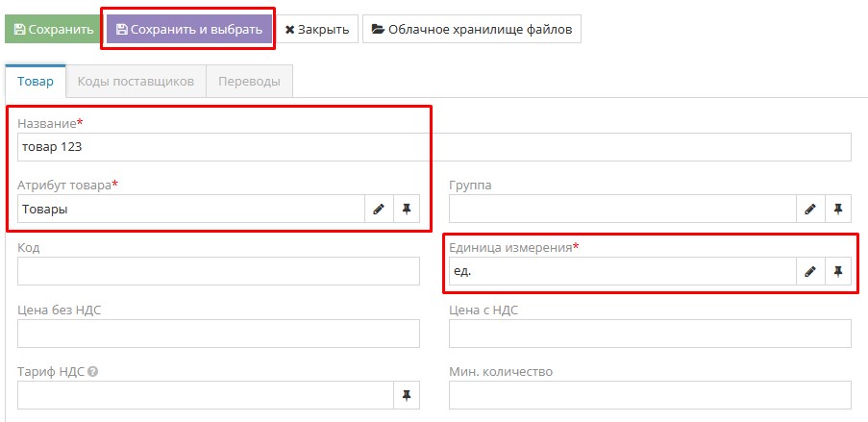The height and width of the screenshot is (422, 868).
Task: Click pencil edit icon for Атрибут товара
Action: [x=379, y=210]
